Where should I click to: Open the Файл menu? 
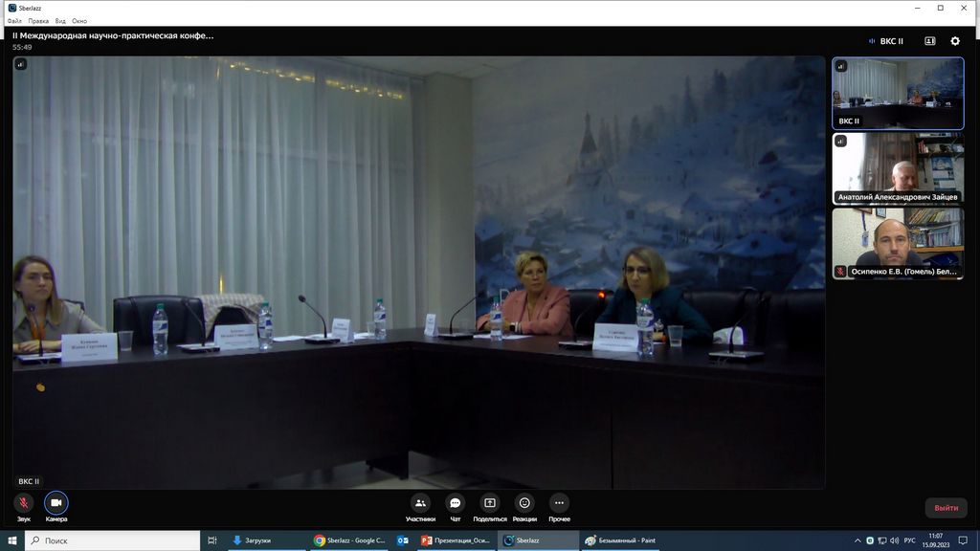[x=14, y=20]
